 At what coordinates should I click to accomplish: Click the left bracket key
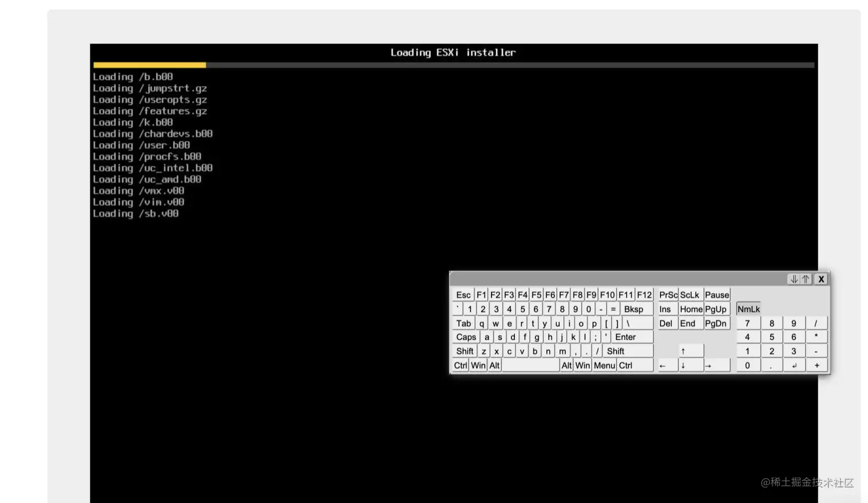pos(606,323)
